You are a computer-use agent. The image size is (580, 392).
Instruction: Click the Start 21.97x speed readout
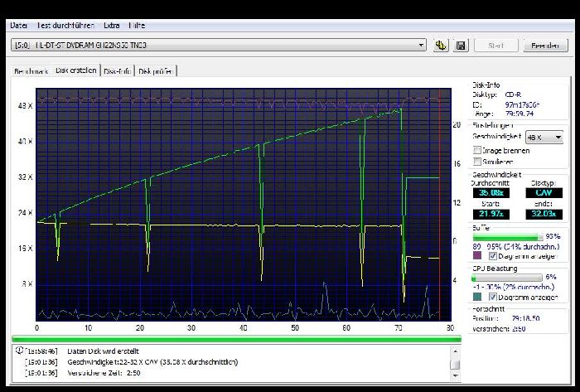(x=491, y=214)
